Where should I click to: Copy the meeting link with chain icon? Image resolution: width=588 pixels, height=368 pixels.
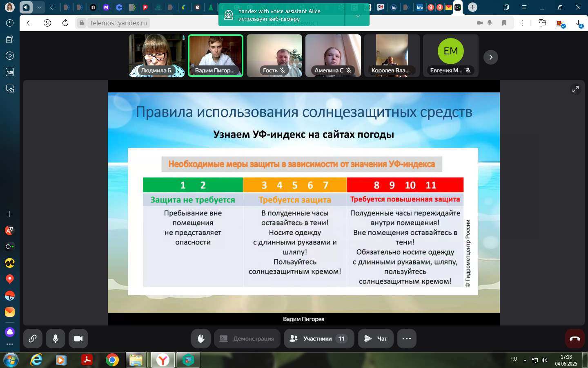pyautogui.click(x=33, y=339)
